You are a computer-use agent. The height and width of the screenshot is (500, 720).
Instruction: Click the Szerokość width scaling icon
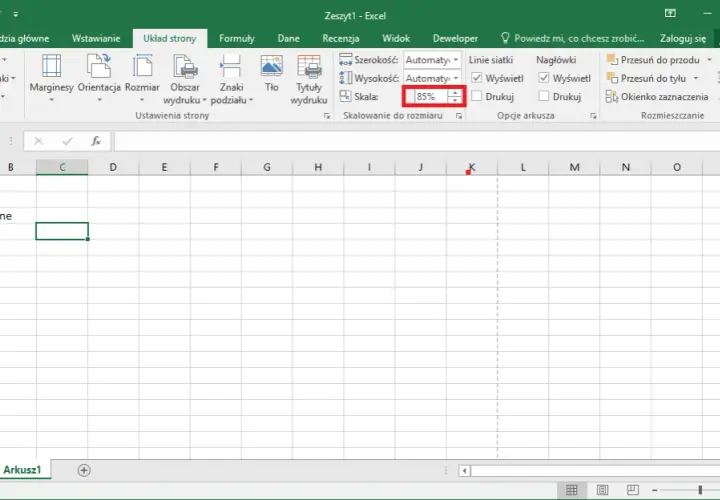tap(345, 60)
